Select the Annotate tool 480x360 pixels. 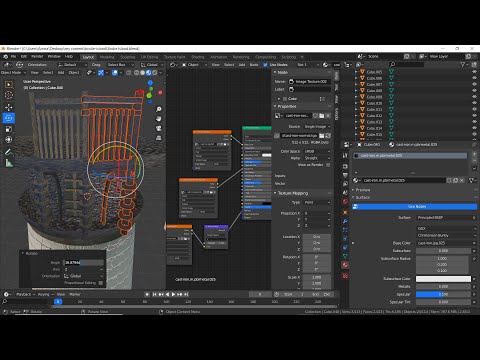(9, 152)
